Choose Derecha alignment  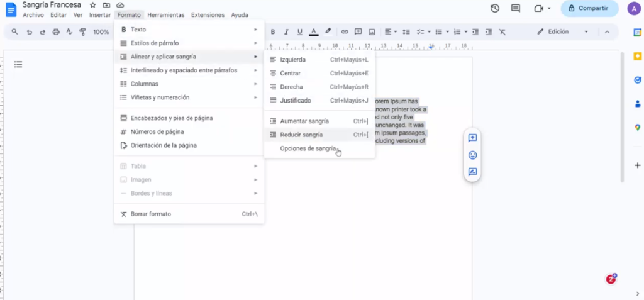coord(319,87)
